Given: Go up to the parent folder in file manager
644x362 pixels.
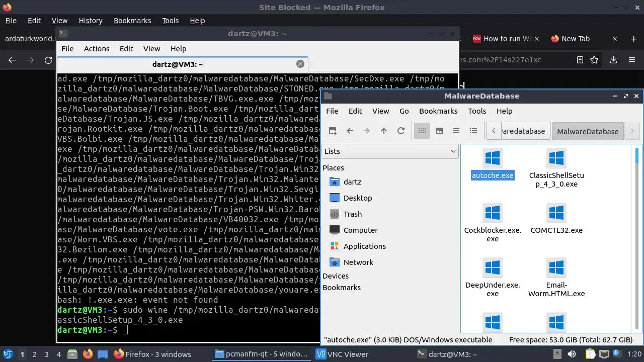Looking at the screenshot, I should [x=384, y=131].
